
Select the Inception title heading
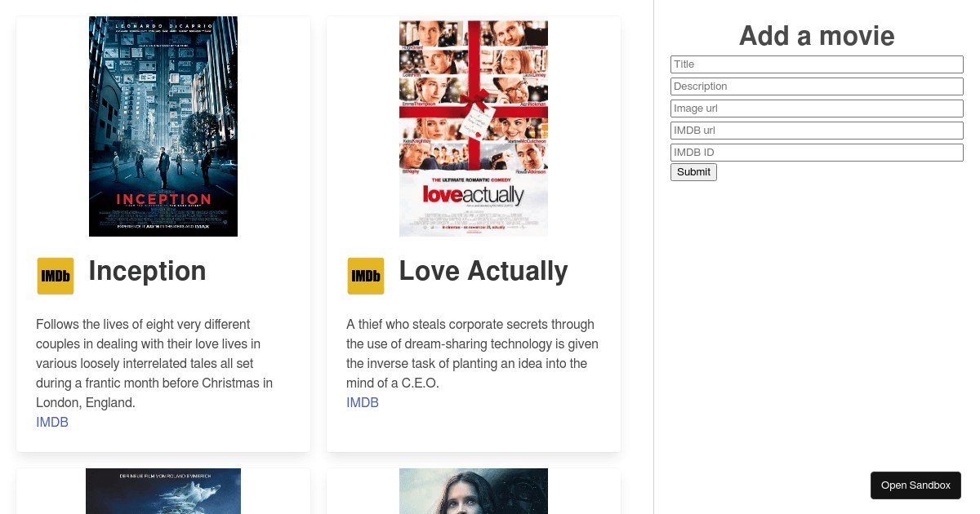click(x=147, y=271)
